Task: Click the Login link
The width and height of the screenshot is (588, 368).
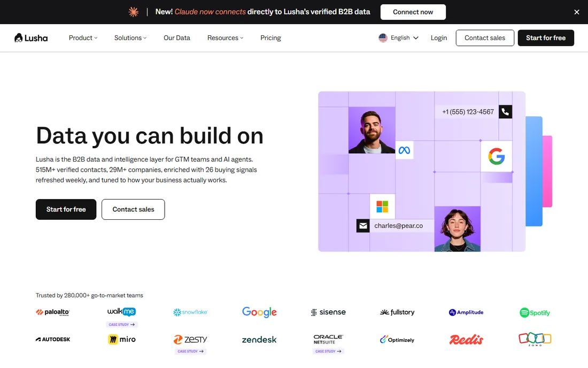Action: pos(439,38)
